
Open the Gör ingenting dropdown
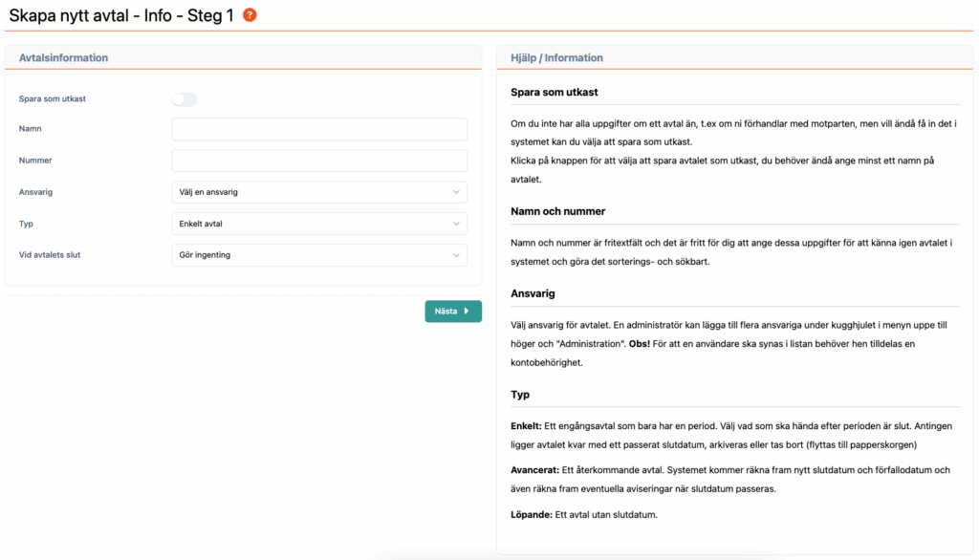319,255
